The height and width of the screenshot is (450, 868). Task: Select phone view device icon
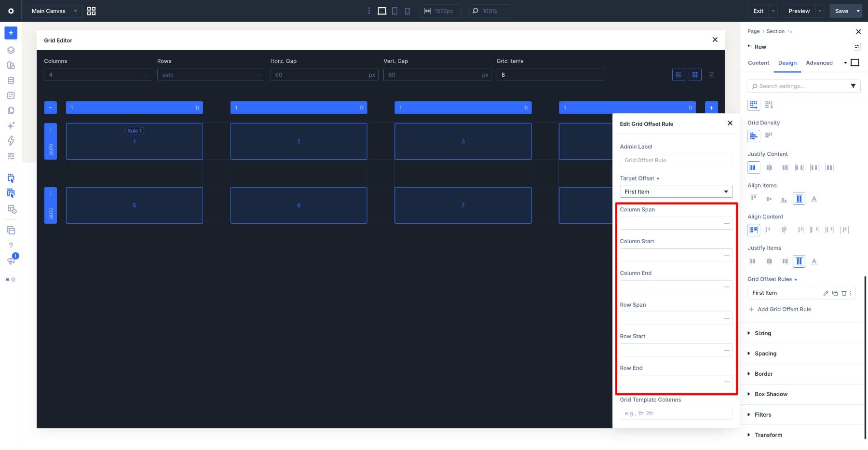click(x=407, y=11)
